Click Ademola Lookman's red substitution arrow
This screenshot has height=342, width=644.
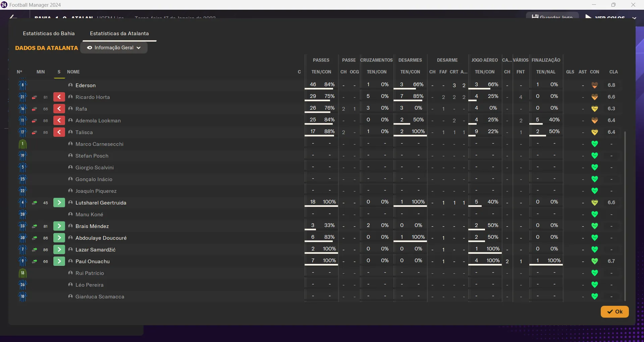point(59,121)
